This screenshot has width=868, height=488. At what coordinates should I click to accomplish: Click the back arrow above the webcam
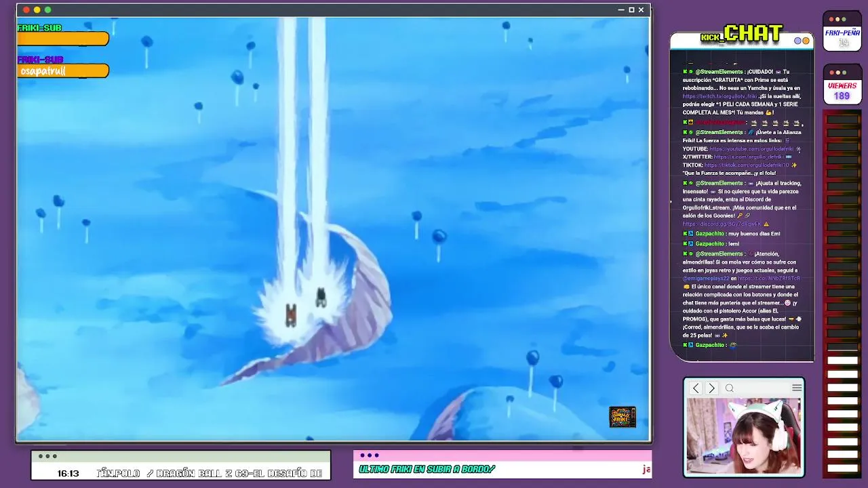pyautogui.click(x=696, y=388)
